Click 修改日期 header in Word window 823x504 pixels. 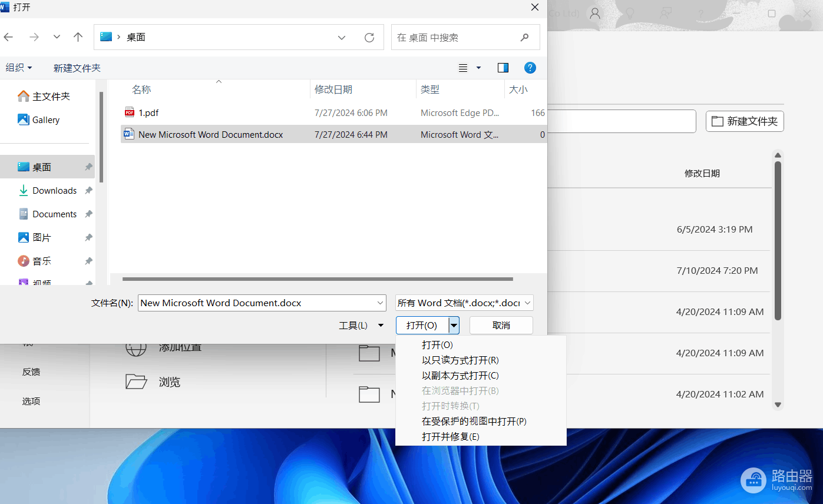pyautogui.click(x=702, y=173)
